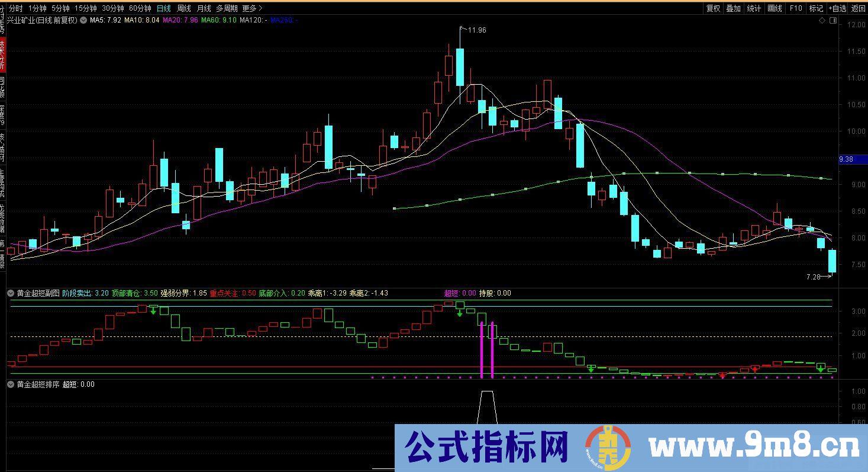The image size is (868, 472).
Task: Click the 兴业矿业(日线.前复权) chart title
Action: tap(42, 20)
